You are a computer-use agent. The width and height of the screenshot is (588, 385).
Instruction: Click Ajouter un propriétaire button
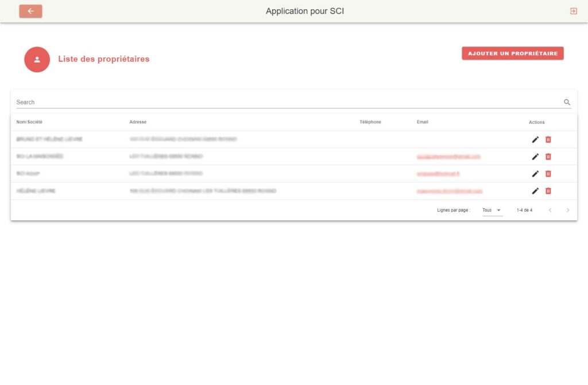[512, 53]
